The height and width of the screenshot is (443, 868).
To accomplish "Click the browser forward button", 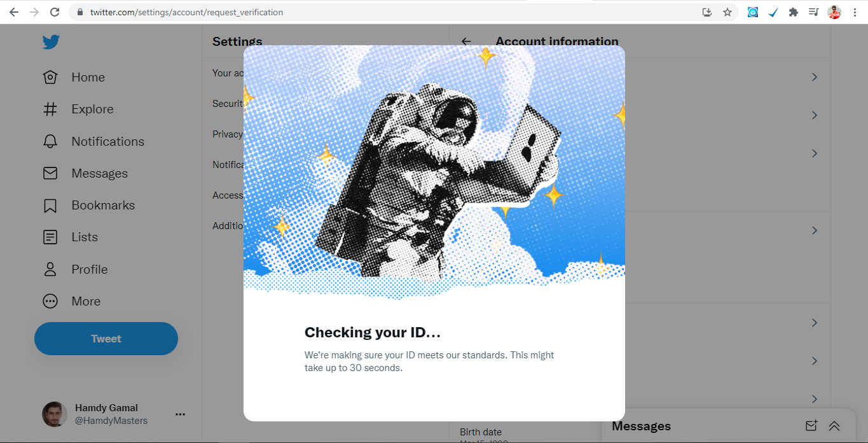I will click(34, 12).
